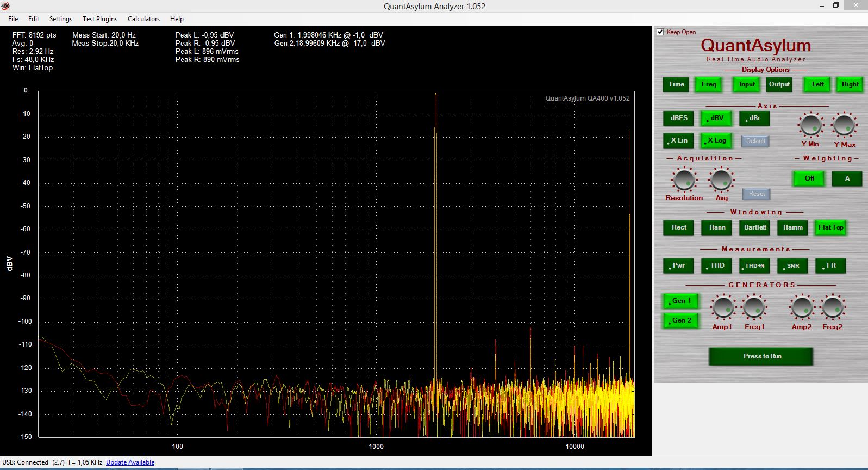This screenshot has height=470, width=868.
Task: Click the acquisition Reset button
Action: [757, 194]
